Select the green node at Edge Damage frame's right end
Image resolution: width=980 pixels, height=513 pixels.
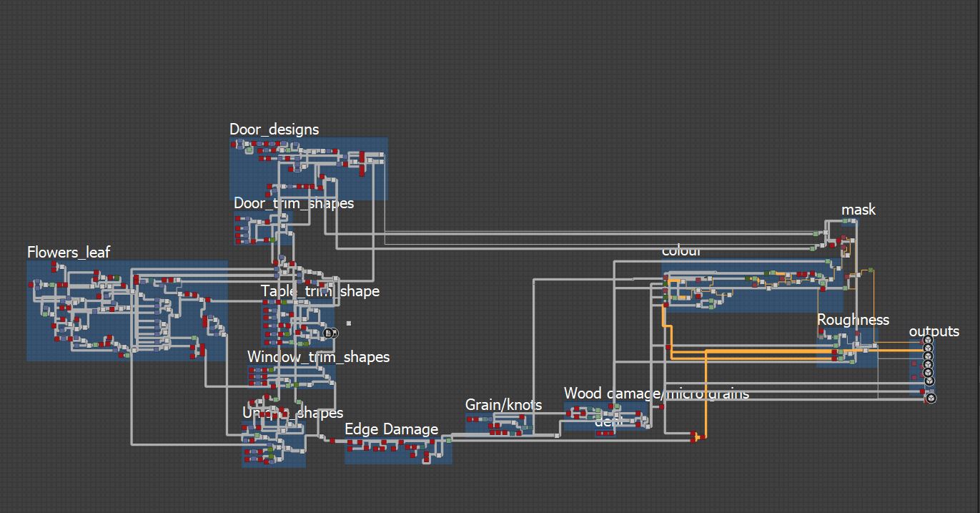pyautogui.click(x=448, y=440)
